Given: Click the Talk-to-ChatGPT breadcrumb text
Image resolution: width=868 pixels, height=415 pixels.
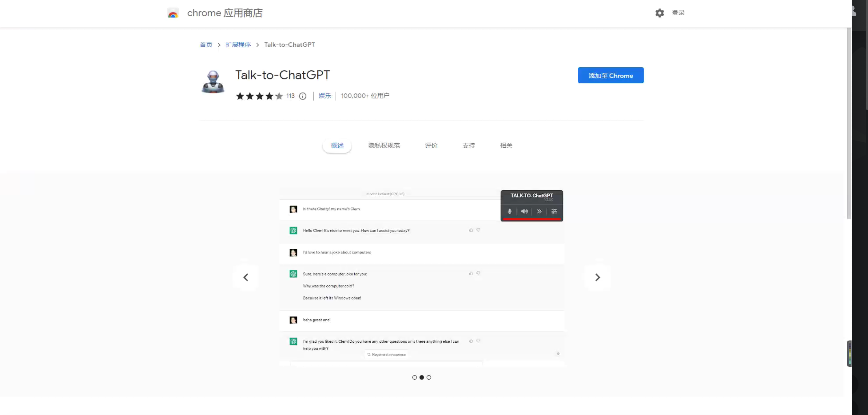Looking at the screenshot, I should (x=289, y=45).
